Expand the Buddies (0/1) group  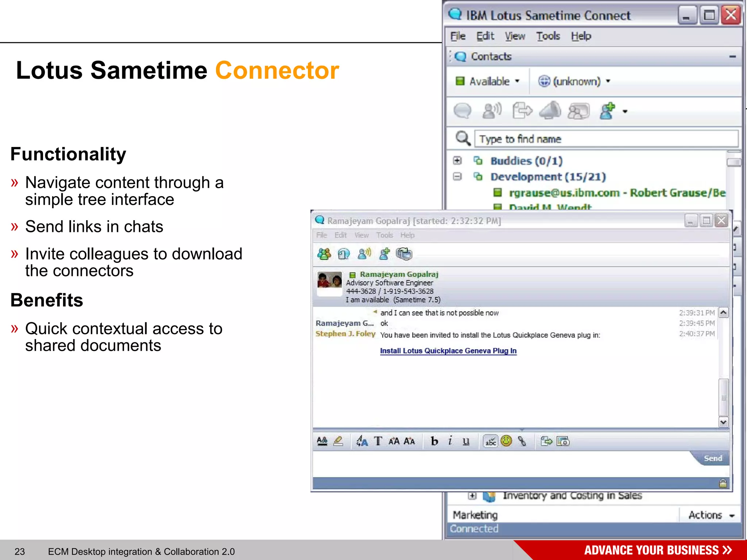click(x=457, y=160)
